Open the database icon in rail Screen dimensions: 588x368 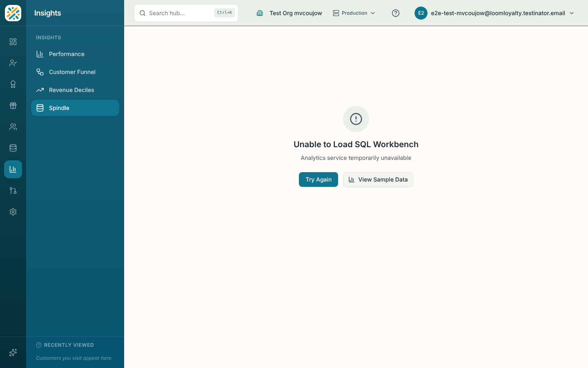[13, 148]
